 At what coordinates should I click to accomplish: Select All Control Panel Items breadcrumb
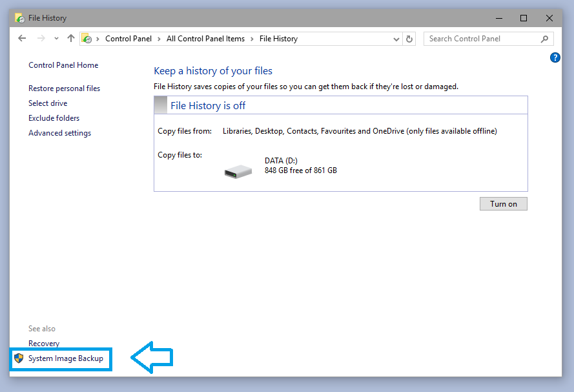pos(205,39)
